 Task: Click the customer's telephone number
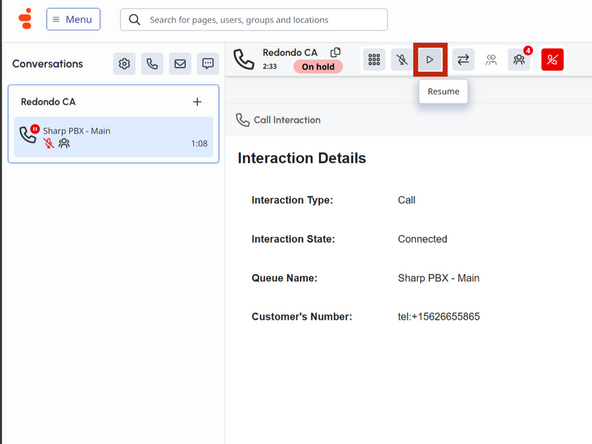[439, 316]
